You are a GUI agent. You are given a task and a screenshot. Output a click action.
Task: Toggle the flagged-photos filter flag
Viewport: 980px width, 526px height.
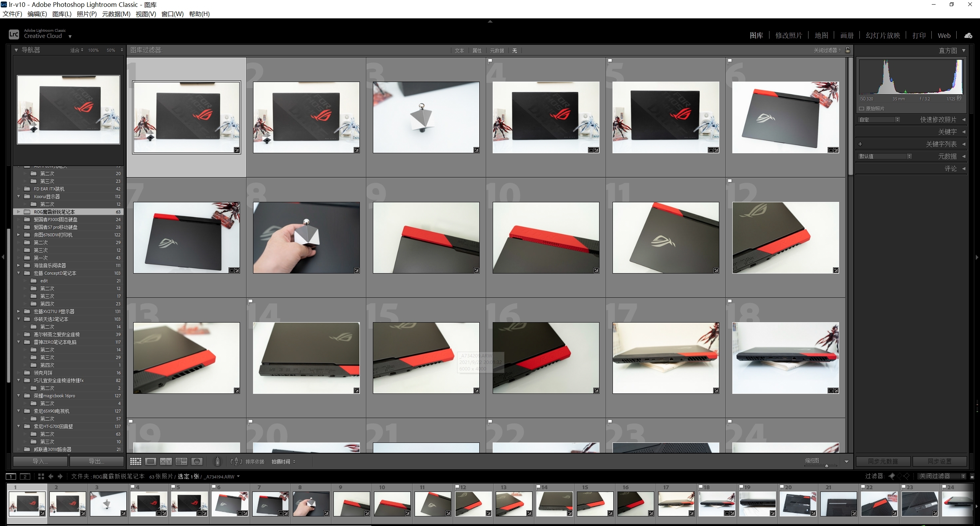892,476
